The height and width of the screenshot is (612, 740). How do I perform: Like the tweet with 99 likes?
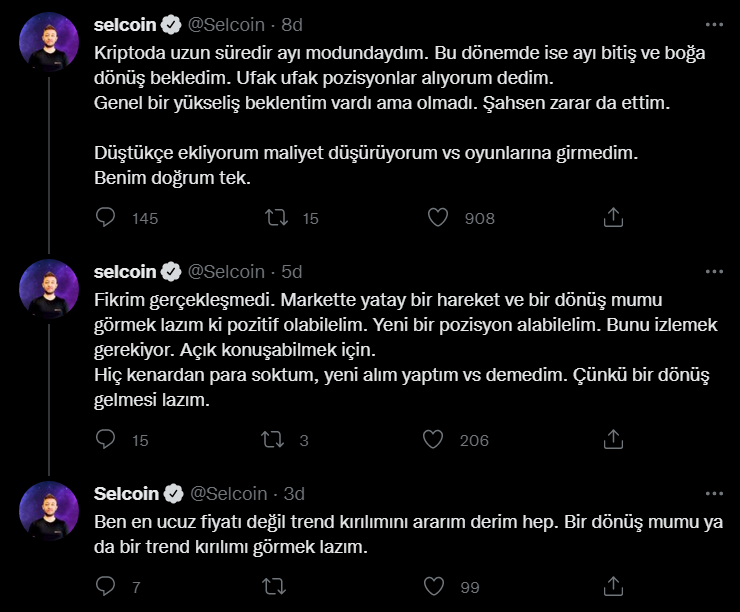[x=433, y=586]
